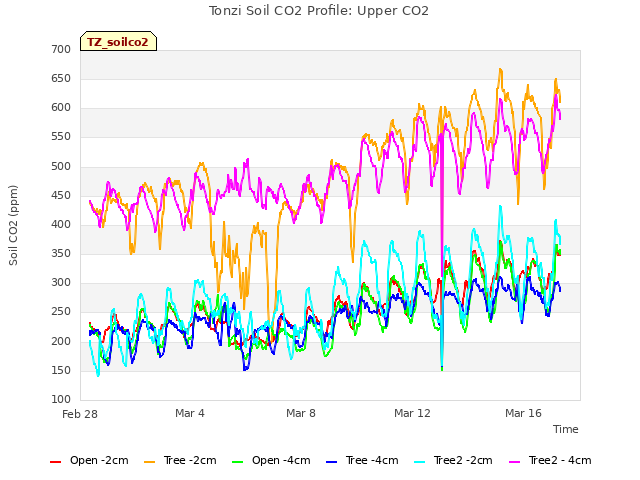
Task: Click the Mar 16 x-axis tick label
Action: (523, 413)
